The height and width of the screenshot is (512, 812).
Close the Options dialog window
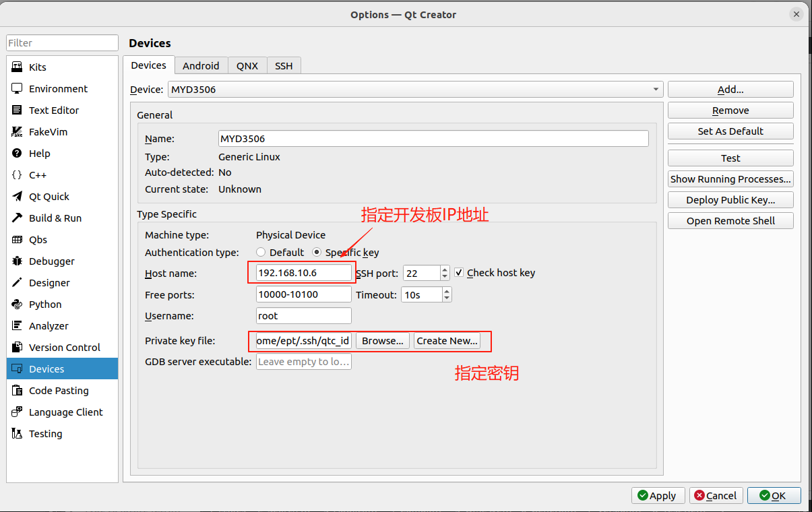(x=797, y=14)
